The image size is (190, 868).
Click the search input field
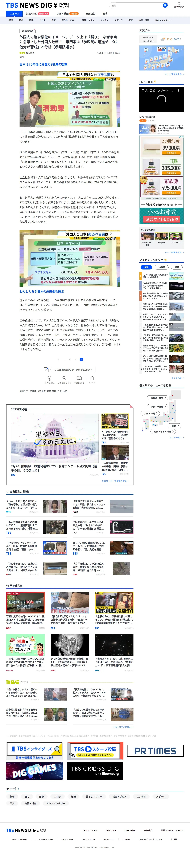pos(136,5)
